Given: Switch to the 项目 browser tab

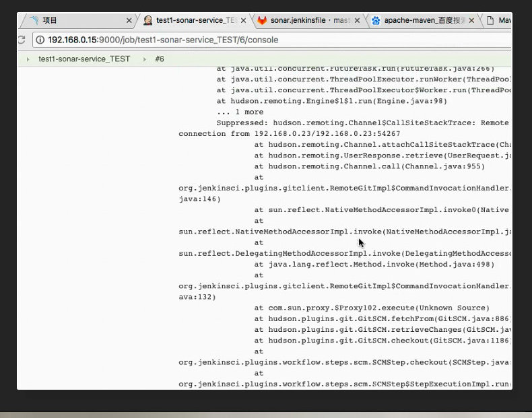Looking at the screenshot, I should 78,20.
